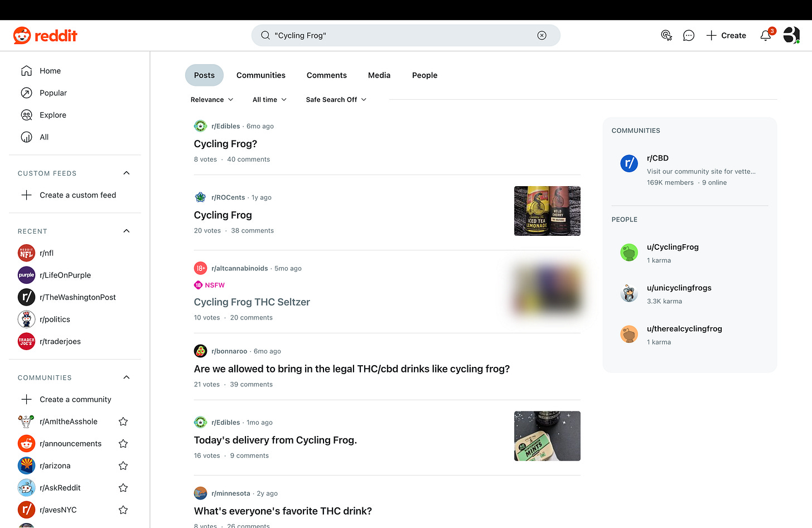Click the r/traderjoes community icon
Viewport: 812px width, 528px height.
tap(26, 341)
